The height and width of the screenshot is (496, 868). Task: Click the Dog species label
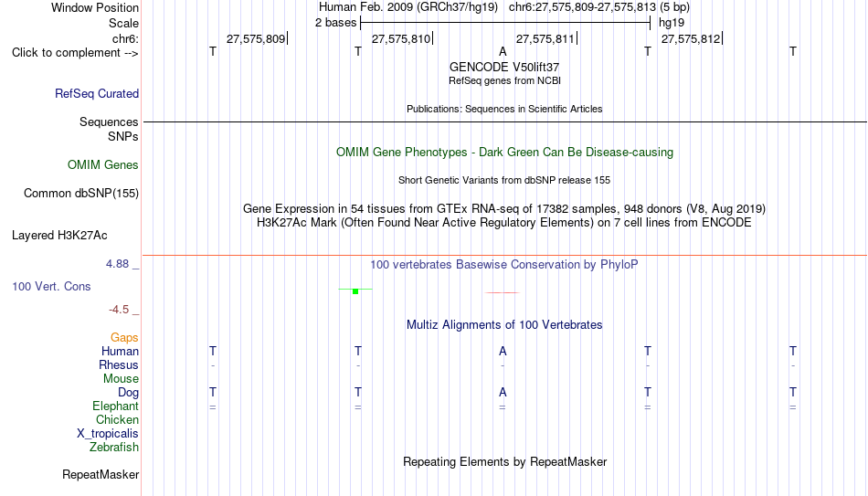tap(128, 393)
